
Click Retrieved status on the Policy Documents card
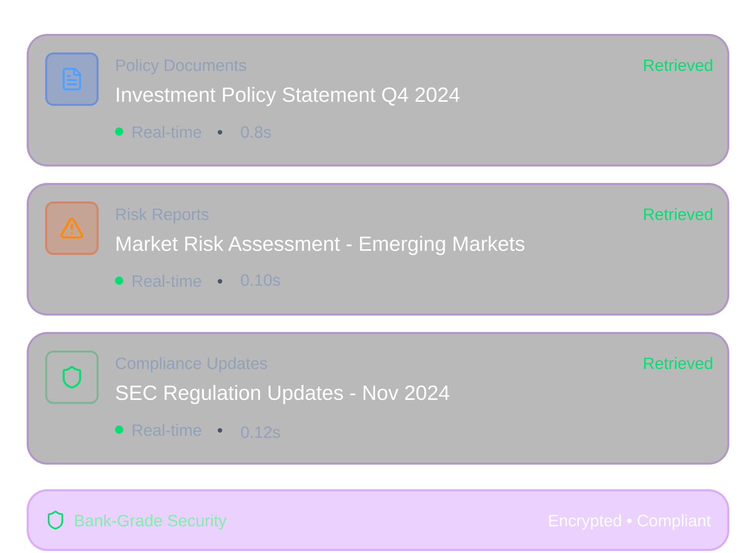coord(677,65)
